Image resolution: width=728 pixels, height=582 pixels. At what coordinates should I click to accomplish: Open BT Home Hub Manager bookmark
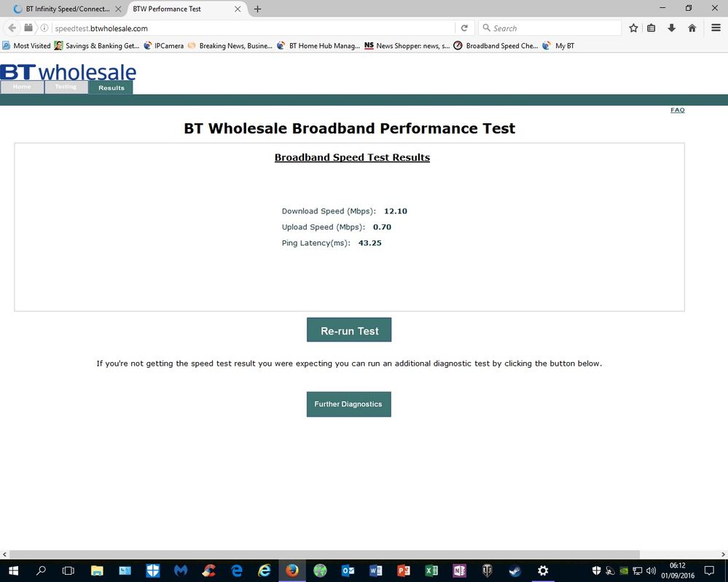click(318, 45)
